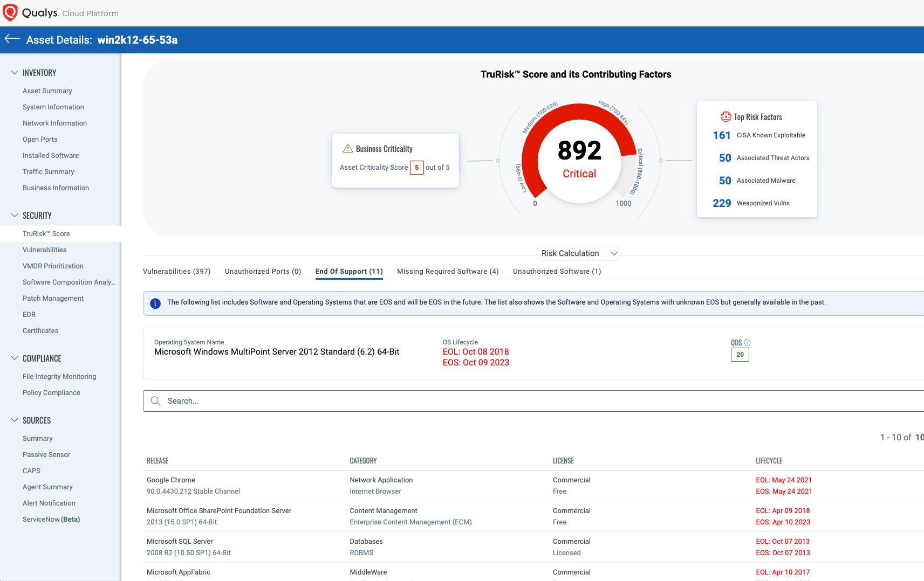Click the QDS score 20 badge

pos(740,355)
